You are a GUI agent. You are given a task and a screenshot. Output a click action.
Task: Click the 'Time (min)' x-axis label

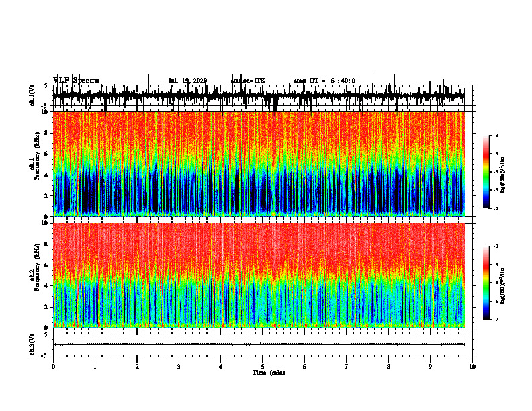click(x=269, y=373)
